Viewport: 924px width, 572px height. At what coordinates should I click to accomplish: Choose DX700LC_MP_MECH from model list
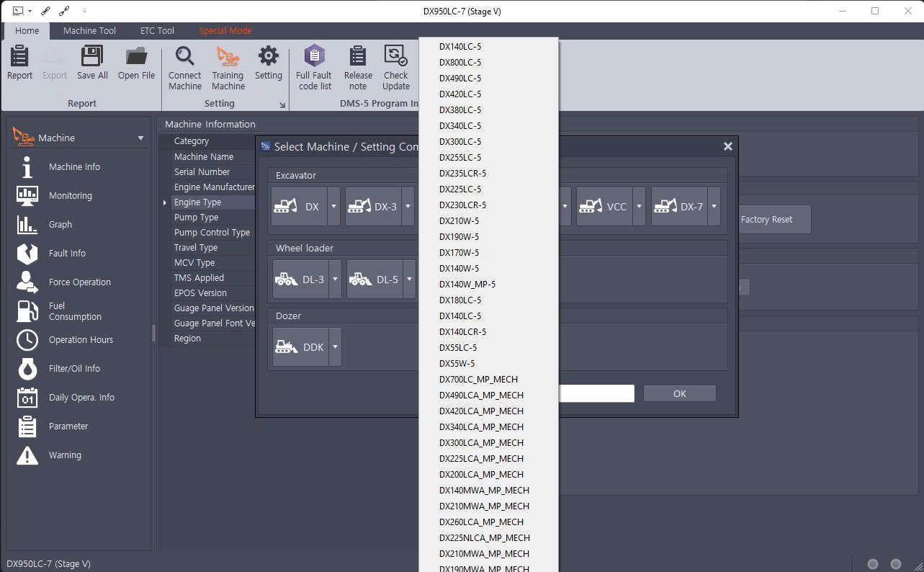(x=488, y=380)
